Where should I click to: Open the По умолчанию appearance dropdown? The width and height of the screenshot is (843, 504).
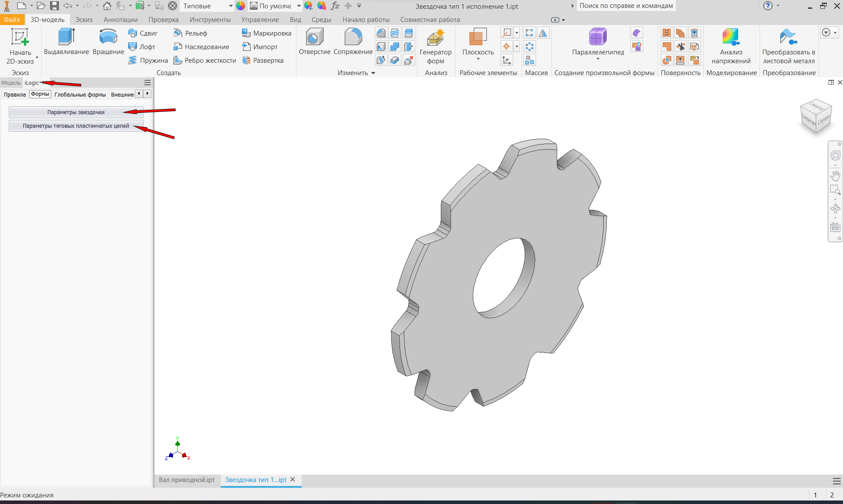pos(299,6)
